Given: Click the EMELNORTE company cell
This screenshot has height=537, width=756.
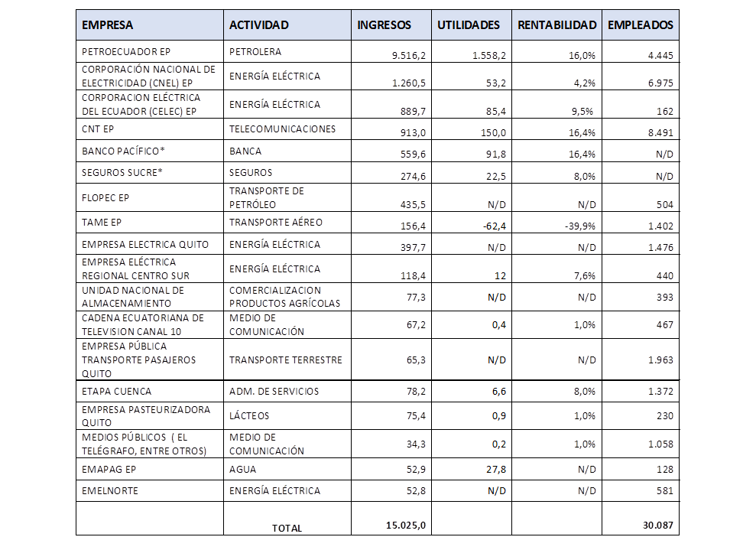Looking at the screenshot, I should point(149,491).
